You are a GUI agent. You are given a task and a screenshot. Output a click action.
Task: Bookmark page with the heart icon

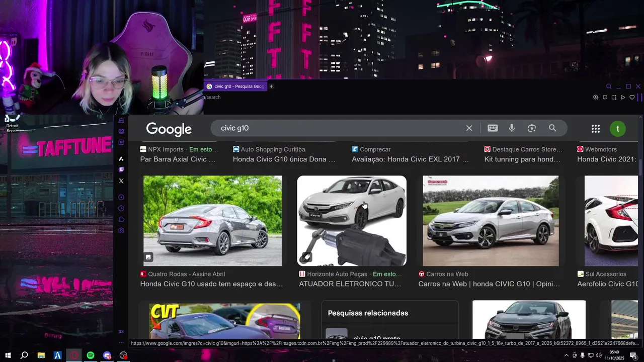(x=632, y=98)
